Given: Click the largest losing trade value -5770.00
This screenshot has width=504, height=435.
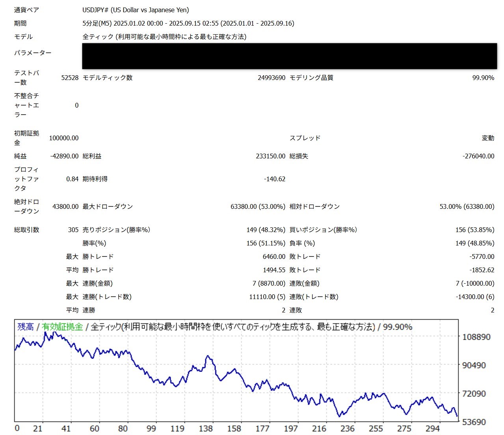Looking at the screenshot, I should click(482, 257).
